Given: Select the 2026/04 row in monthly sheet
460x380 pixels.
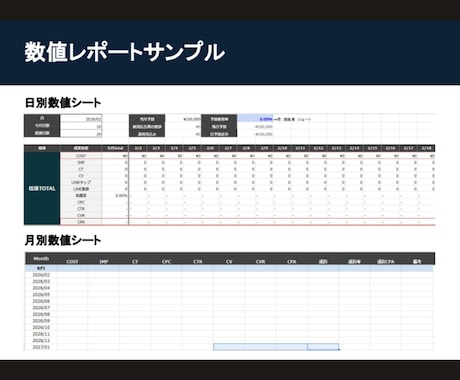Looking at the screenshot, I should [229, 288].
